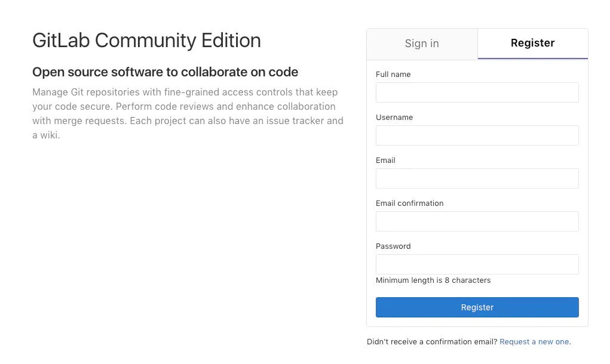
Task: Click 'Minimum length is 8 characters' hint
Action: click(x=433, y=280)
